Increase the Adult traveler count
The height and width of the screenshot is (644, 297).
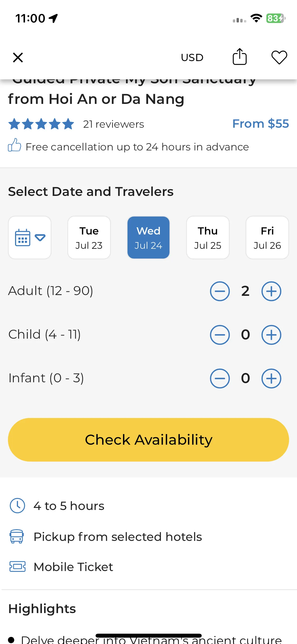pyautogui.click(x=271, y=291)
